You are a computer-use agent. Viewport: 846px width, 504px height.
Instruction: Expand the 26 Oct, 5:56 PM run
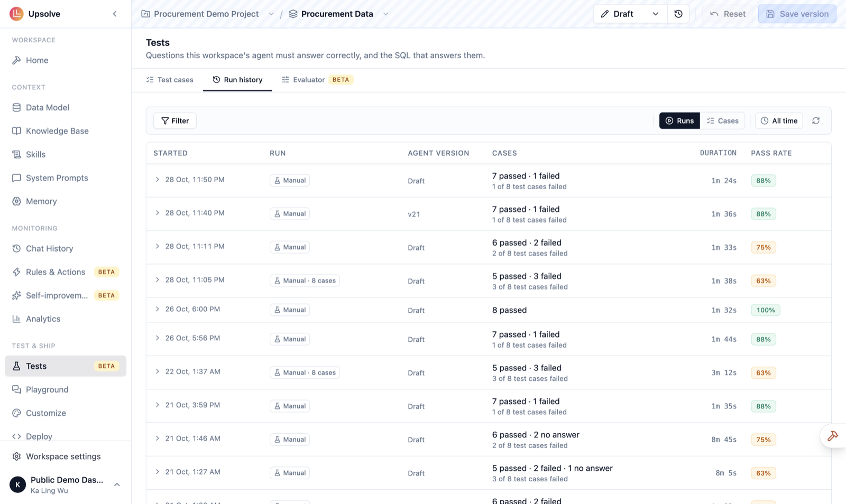pos(157,338)
